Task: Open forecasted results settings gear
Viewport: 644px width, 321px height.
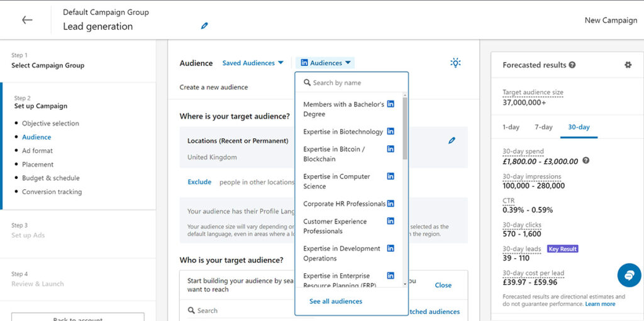Action: [628, 65]
